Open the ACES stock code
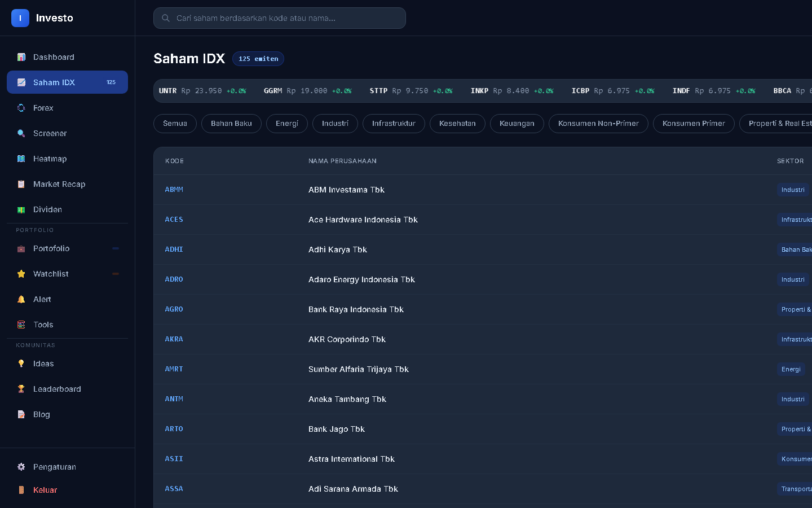 pos(174,220)
